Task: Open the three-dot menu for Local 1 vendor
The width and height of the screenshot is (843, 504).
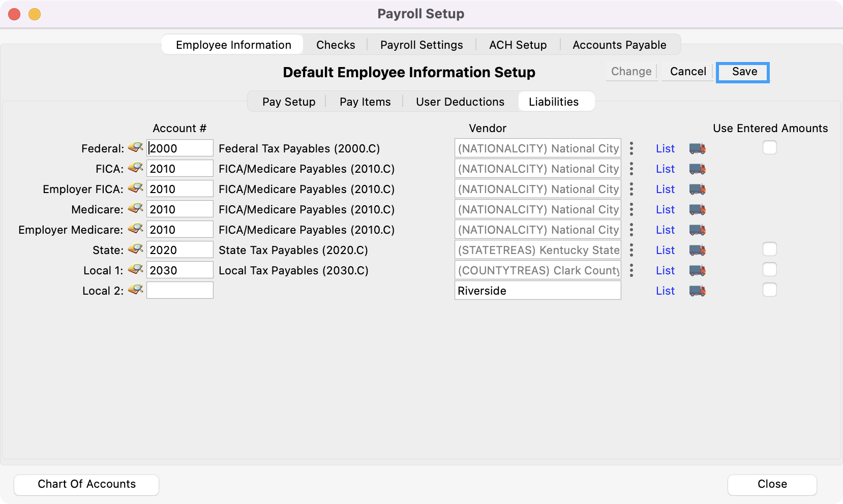Action: (631, 270)
